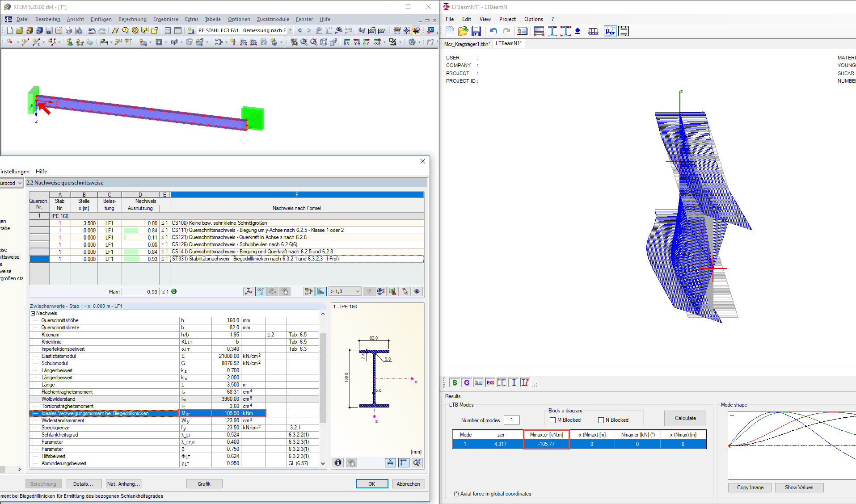Export table to Excel icon
The height and width of the screenshot is (504, 856).
click(392, 291)
